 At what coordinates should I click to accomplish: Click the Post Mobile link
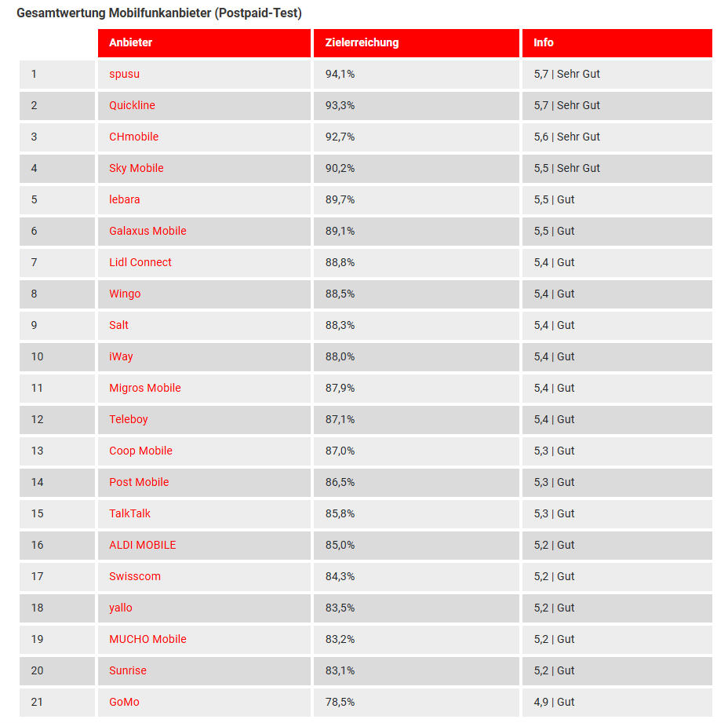tap(139, 482)
